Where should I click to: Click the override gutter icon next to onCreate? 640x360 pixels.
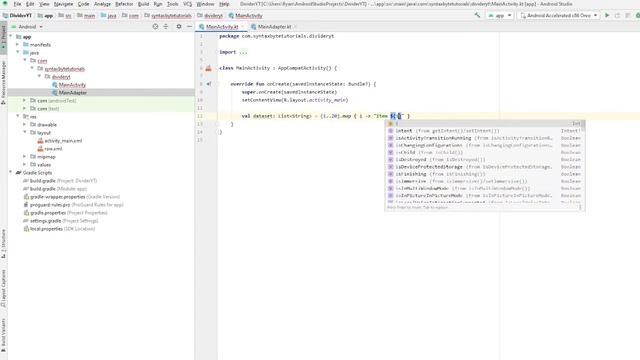pos(209,84)
